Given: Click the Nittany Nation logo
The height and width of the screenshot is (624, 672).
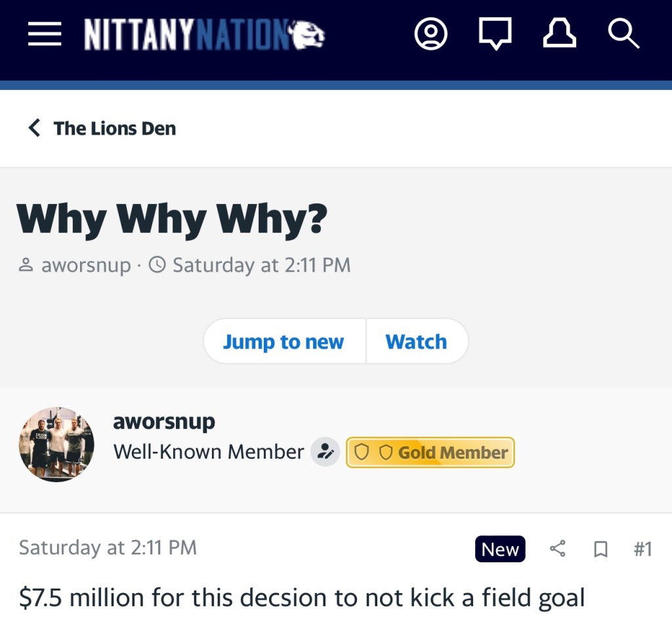Looking at the screenshot, I should click(x=204, y=34).
